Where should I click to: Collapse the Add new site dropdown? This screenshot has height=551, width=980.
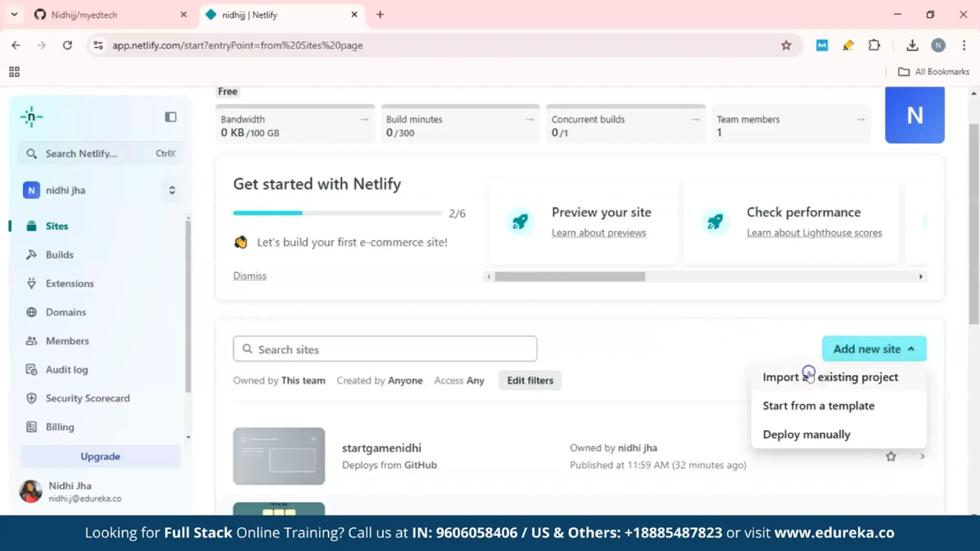tap(874, 349)
